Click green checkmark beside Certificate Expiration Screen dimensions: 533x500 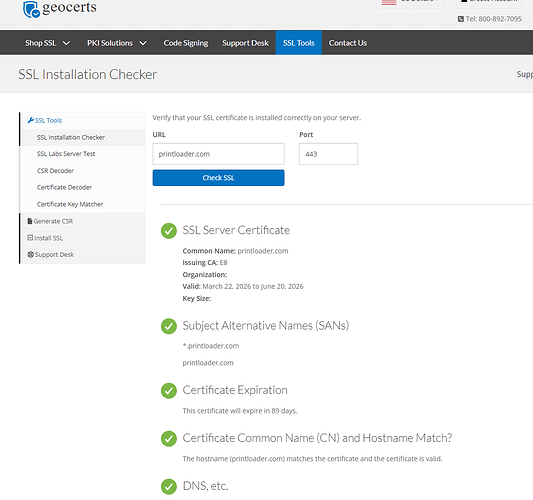(169, 391)
